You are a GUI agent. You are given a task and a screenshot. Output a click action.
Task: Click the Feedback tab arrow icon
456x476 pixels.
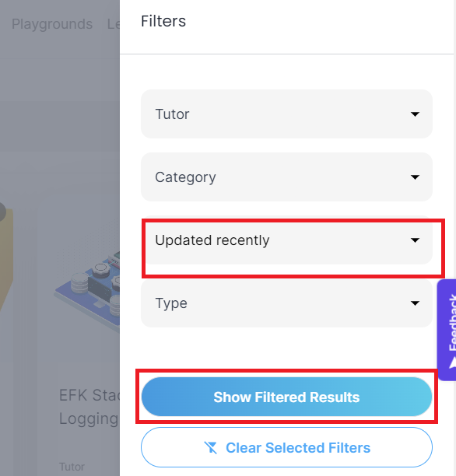453,362
